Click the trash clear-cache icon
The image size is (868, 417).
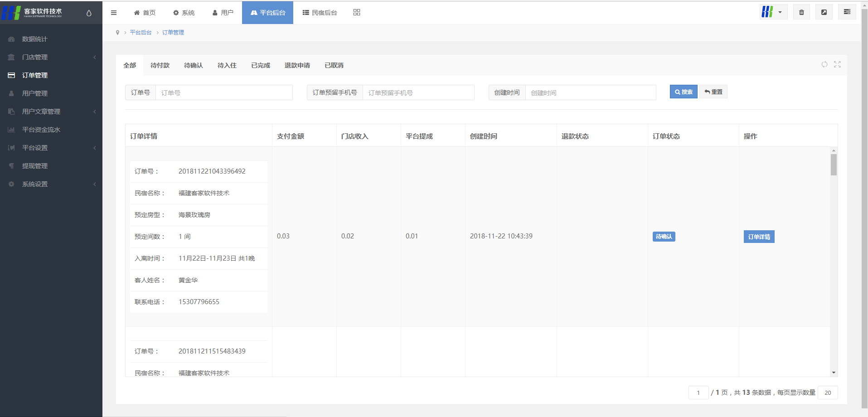[801, 12]
